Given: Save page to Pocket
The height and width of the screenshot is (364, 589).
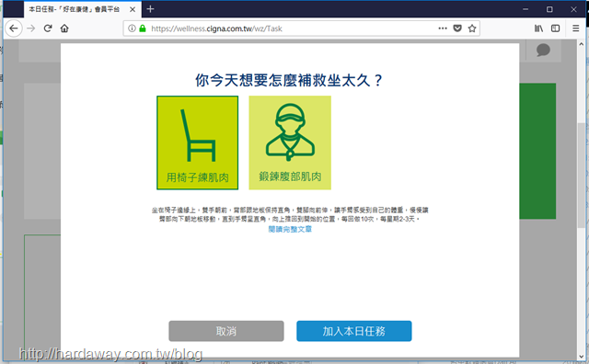Looking at the screenshot, I should click(457, 28).
